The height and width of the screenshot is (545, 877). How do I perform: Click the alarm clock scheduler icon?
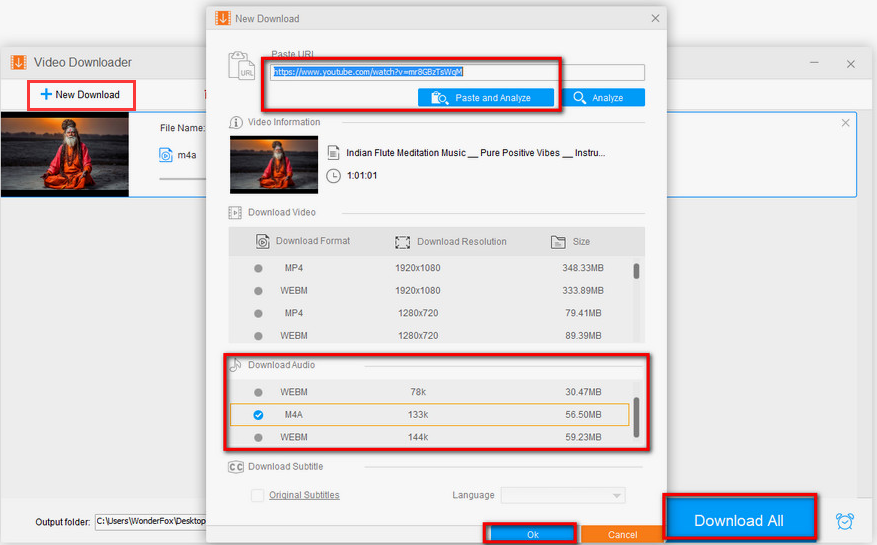845,521
